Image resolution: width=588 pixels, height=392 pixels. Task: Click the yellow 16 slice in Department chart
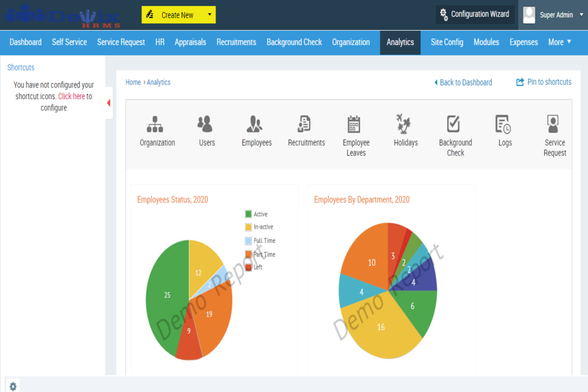pos(381,327)
